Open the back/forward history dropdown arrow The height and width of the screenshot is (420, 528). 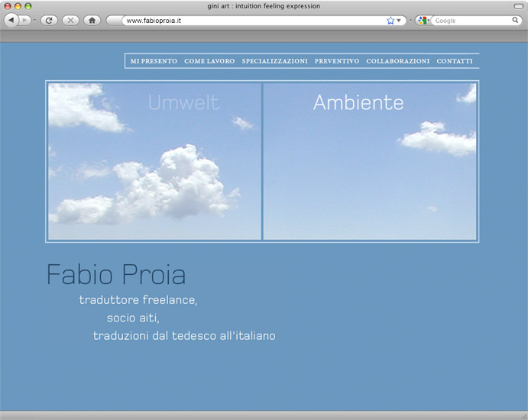34,21
